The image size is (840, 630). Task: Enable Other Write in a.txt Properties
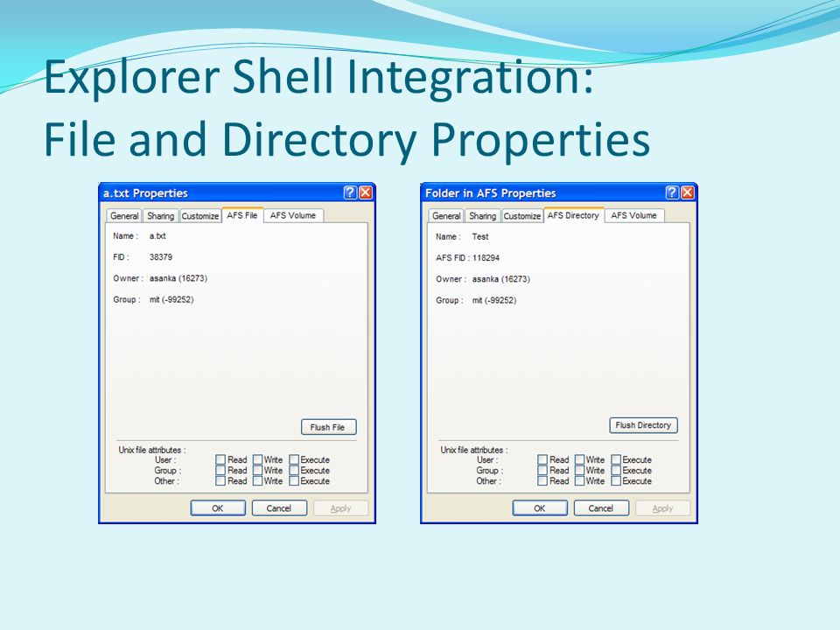tap(257, 481)
